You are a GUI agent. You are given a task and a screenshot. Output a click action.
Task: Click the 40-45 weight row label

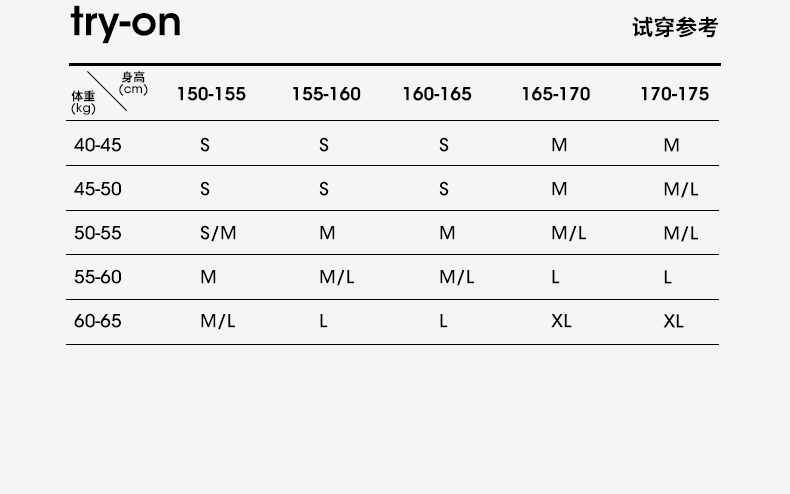pos(97,145)
